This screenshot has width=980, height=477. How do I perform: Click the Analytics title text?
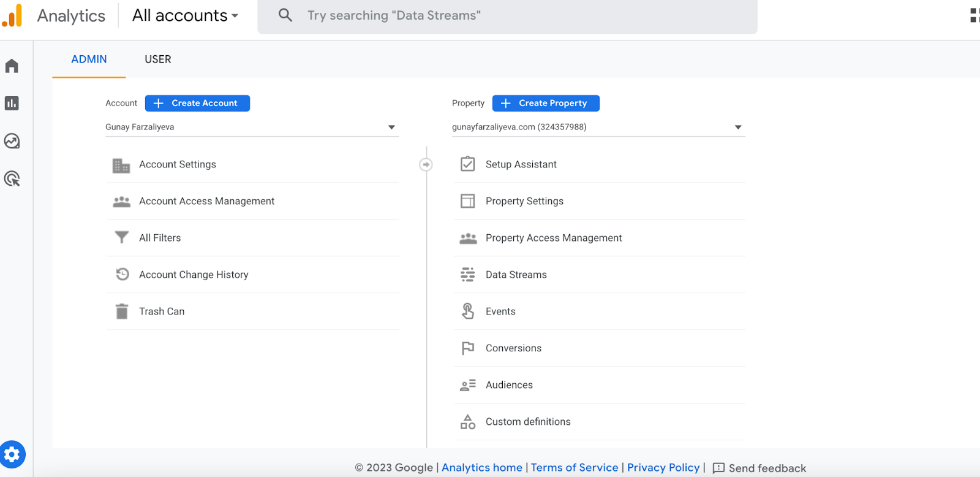(71, 15)
